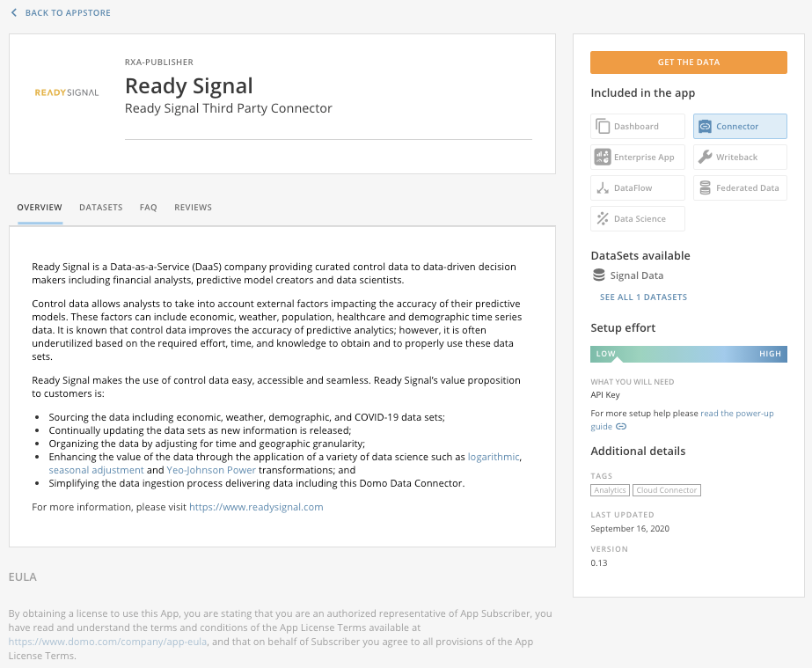This screenshot has width=812, height=668.
Task: Click link icon beside power-up guide
Action: tap(621, 427)
